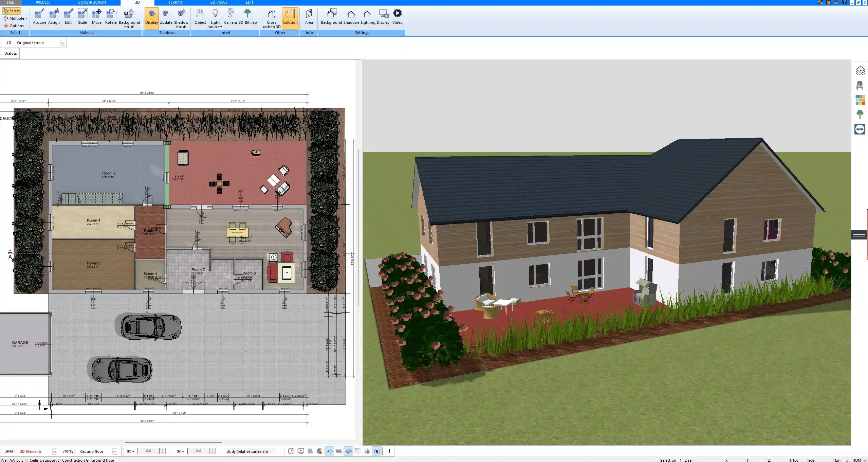Screen dimensions: 868x462
Task: Open Background settings
Action: pyautogui.click(x=331, y=17)
